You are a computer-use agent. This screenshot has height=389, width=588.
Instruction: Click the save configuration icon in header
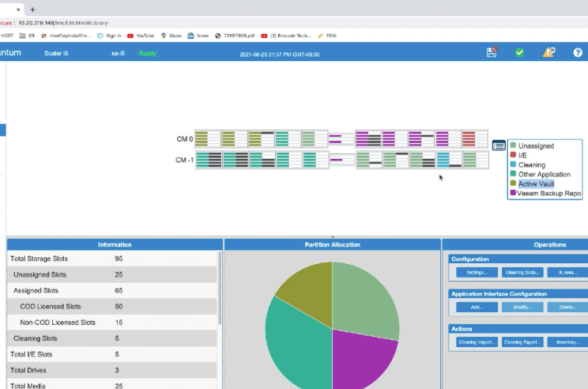tap(492, 52)
